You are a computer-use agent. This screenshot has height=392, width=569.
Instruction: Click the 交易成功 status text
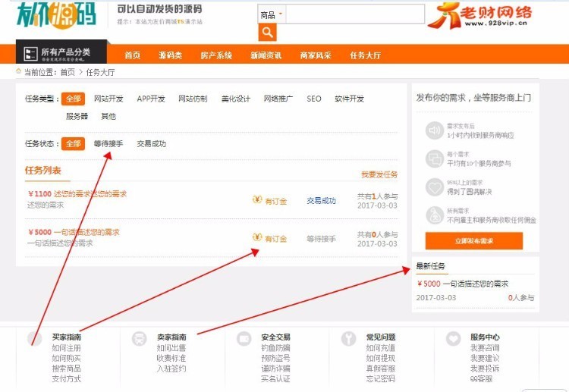pyautogui.click(x=321, y=200)
